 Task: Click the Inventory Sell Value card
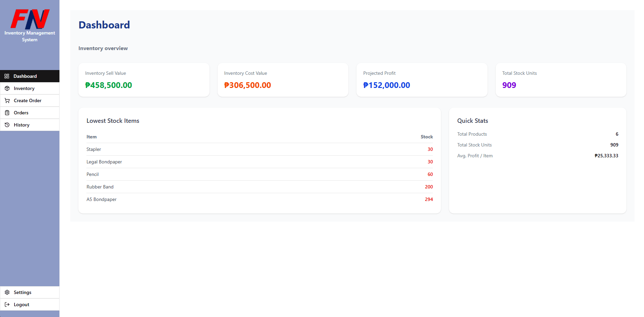coord(144,80)
